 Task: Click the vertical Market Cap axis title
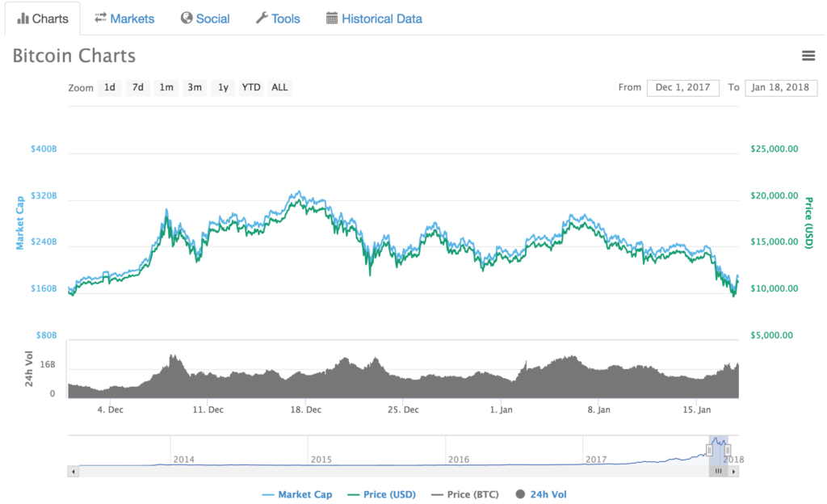click(20, 222)
